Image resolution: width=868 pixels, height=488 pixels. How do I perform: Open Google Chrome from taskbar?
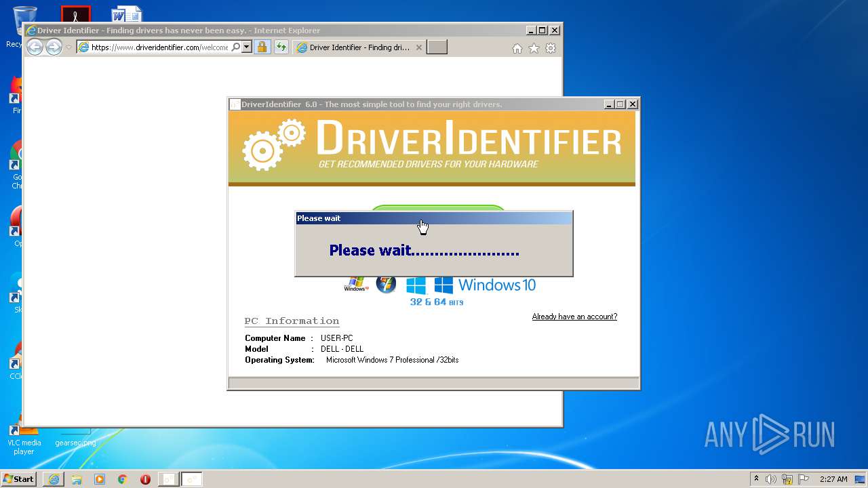123,479
